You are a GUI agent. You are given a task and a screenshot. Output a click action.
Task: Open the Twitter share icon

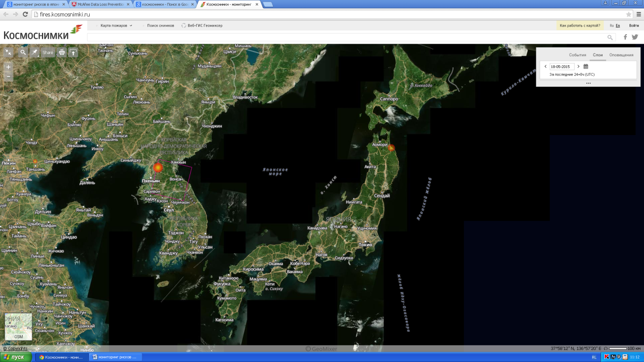635,37
